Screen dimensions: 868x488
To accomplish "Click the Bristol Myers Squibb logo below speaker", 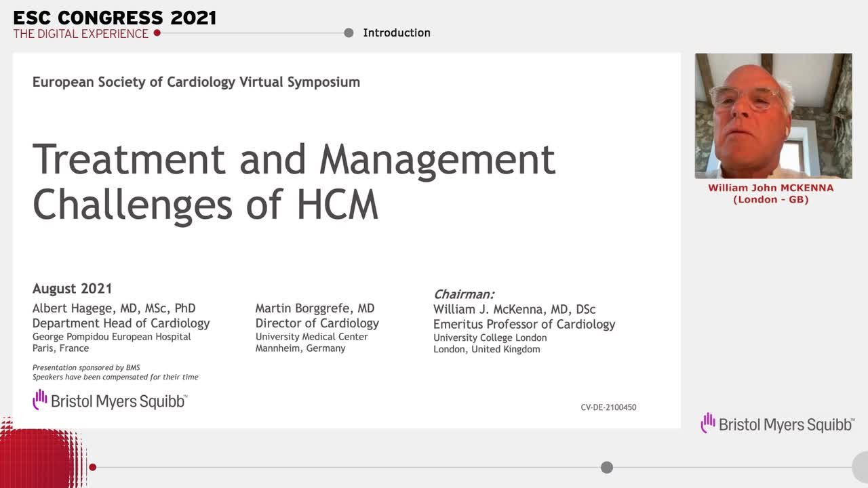I will (x=777, y=424).
